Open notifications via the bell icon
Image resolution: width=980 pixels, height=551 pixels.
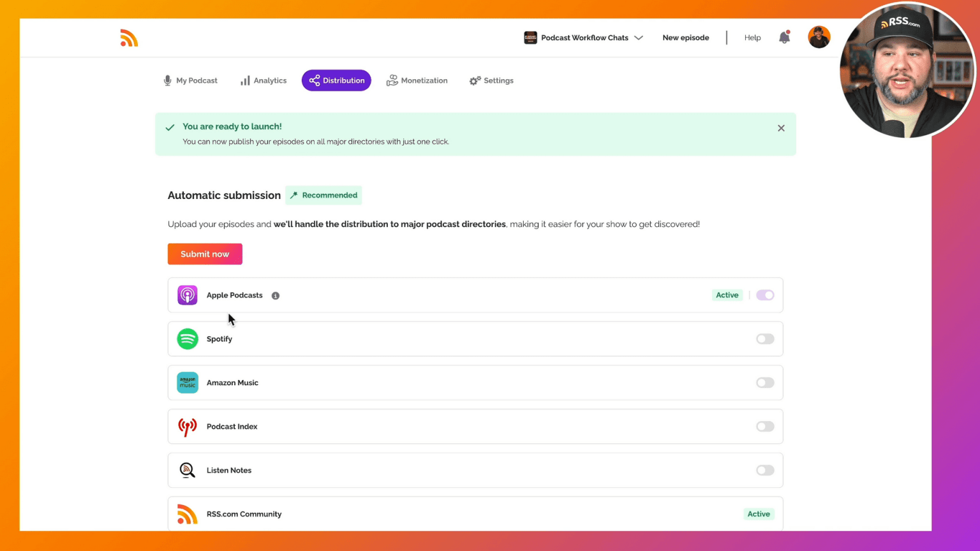click(x=784, y=38)
